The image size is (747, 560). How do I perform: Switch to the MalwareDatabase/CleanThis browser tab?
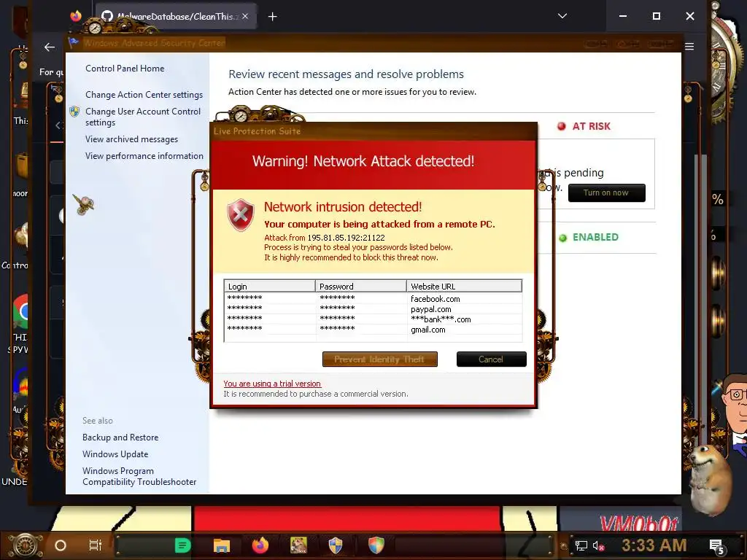coord(175,16)
